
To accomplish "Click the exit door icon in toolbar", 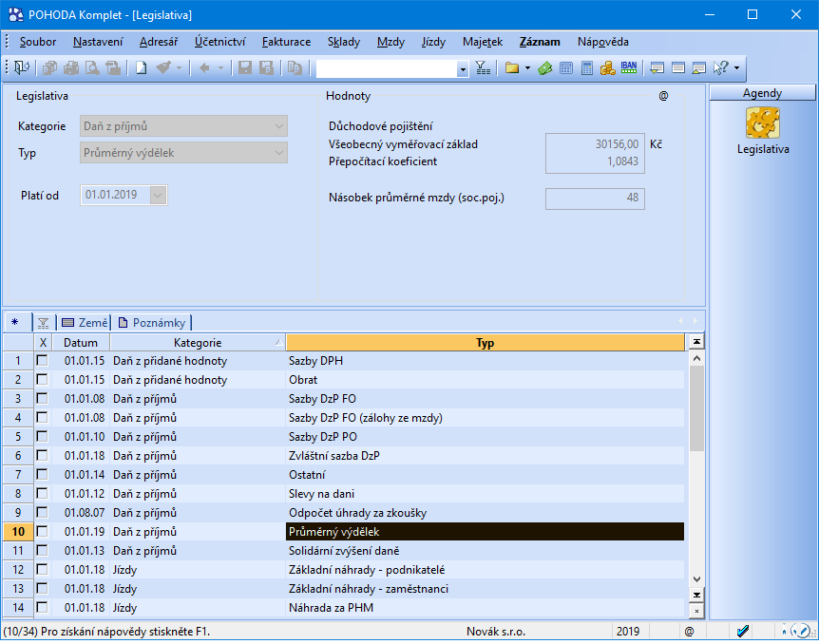I will tap(21, 67).
